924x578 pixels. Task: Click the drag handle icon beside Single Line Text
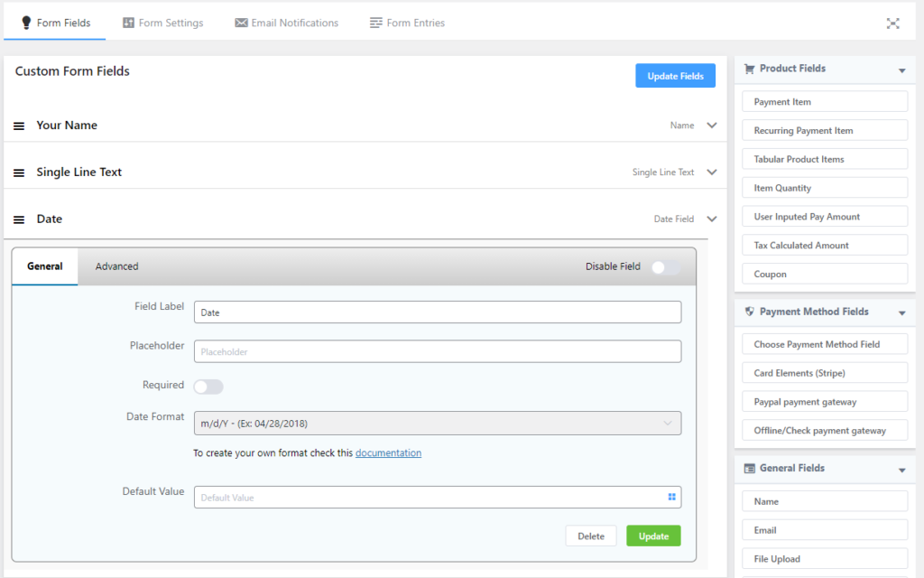coord(19,172)
